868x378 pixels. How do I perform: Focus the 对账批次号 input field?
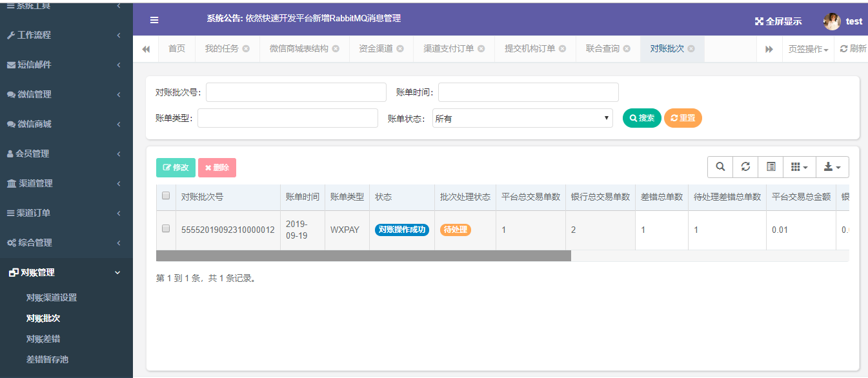point(296,92)
